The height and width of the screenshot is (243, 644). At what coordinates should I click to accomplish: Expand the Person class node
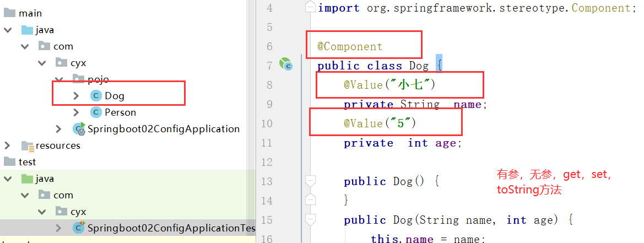click(76, 112)
